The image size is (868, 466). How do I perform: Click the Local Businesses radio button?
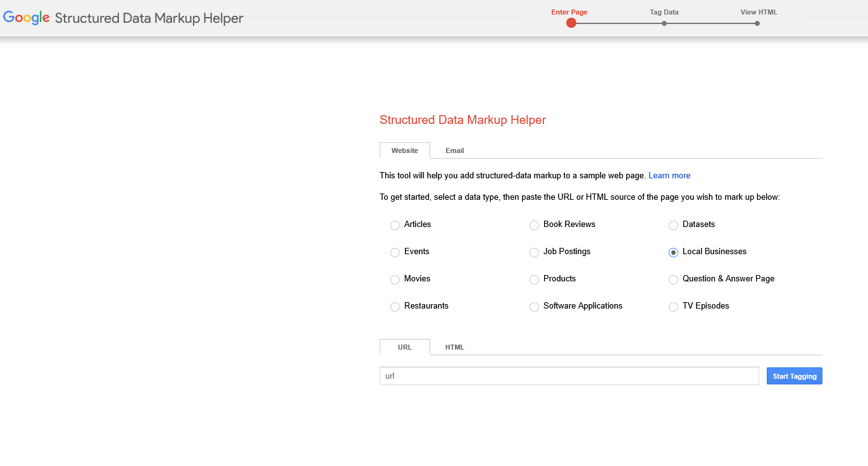point(673,252)
